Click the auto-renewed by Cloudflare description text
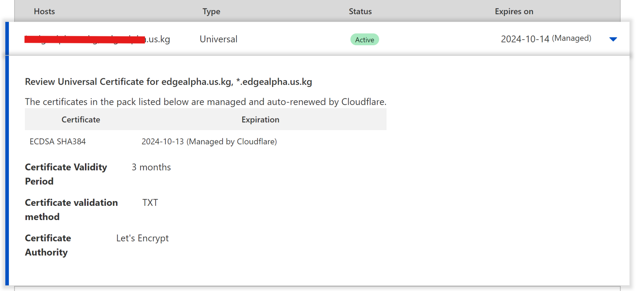The width and height of the screenshot is (644, 291). [206, 102]
